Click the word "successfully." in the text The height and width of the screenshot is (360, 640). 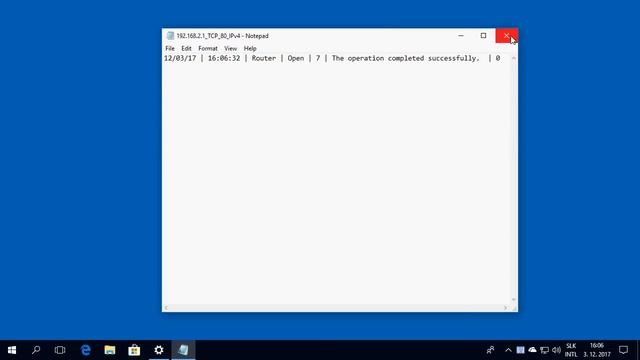[453, 58]
